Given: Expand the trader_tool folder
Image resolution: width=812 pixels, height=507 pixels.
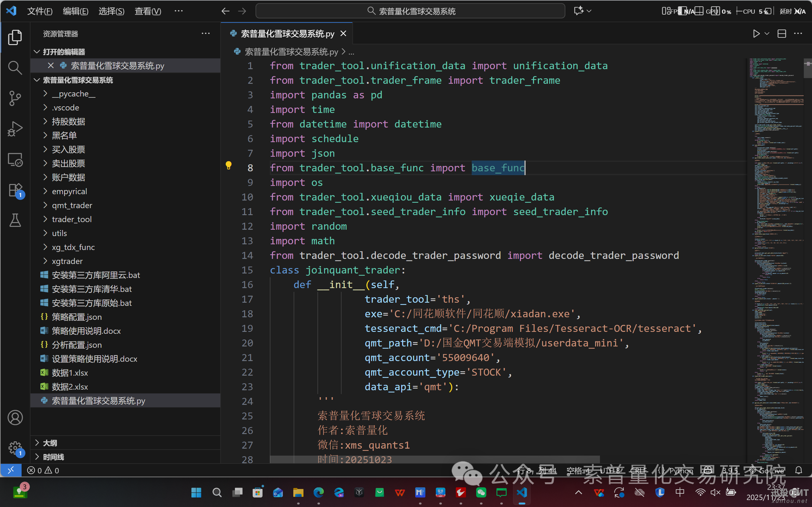Looking at the screenshot, I should point(71,219).
